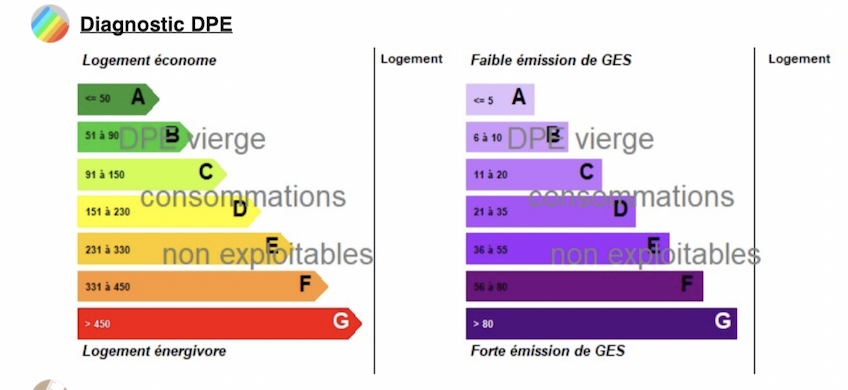Click the Logement énergivore label
This screenshot has width=848, height=390.
click(154, 351)
